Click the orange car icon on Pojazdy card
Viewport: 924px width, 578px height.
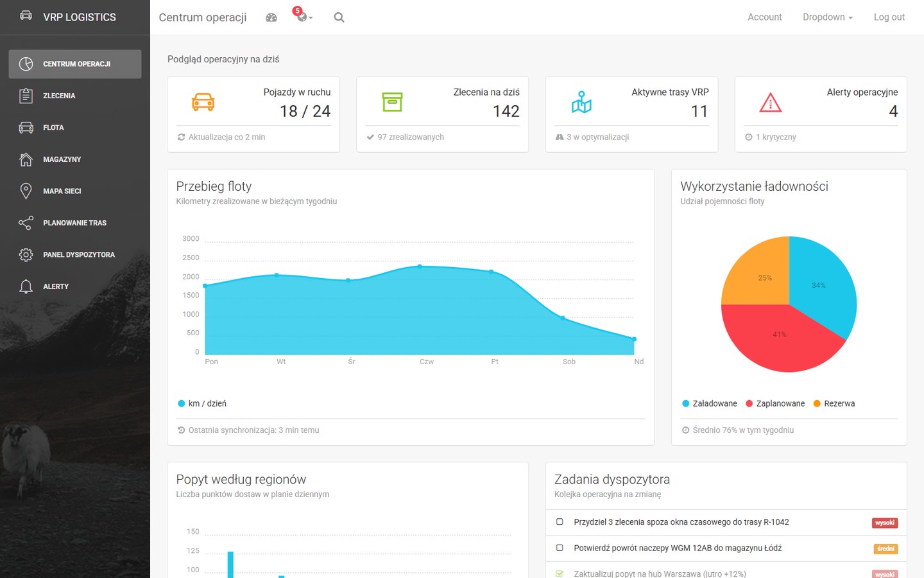[x=203, y=102]
